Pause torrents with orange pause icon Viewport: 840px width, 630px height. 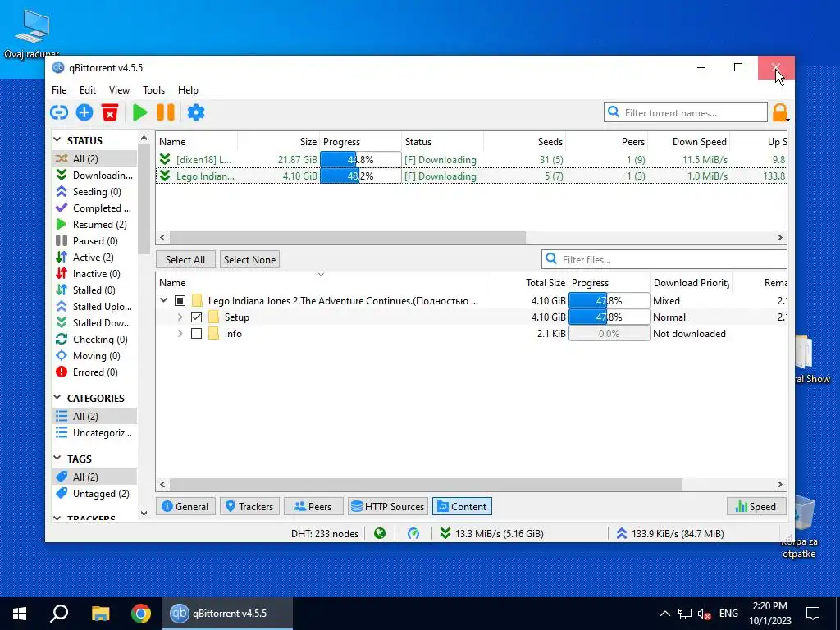(166, 112)
